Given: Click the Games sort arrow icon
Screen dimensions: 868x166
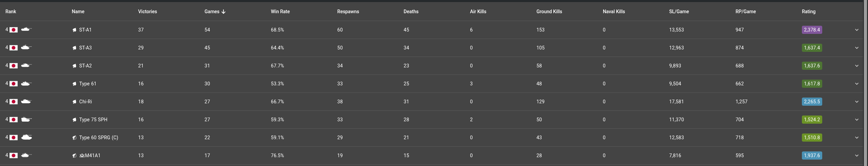Looking at the screenshot, I should click(223, 12).
